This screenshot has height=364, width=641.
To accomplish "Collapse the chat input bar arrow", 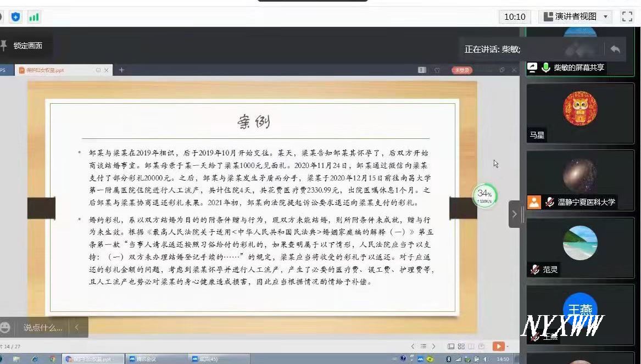I will click(77, 328).
